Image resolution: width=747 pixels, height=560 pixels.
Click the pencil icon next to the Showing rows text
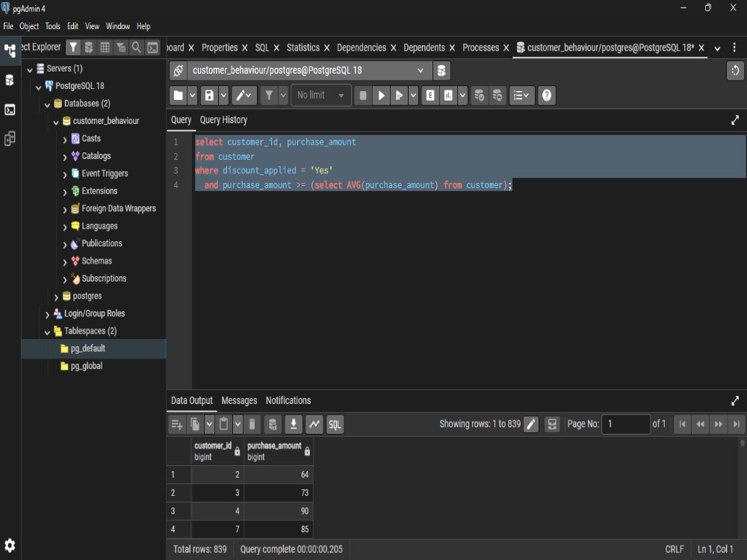[530, 424]
